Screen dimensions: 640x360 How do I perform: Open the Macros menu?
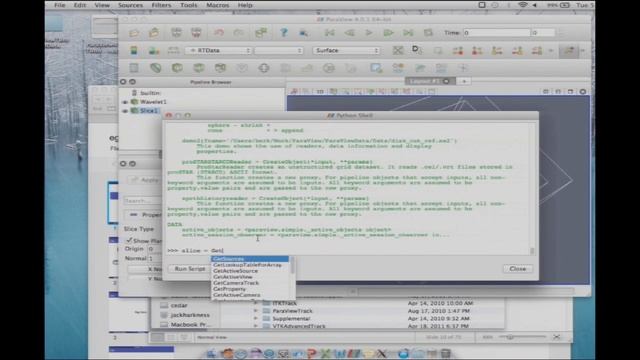pos(218,5)
